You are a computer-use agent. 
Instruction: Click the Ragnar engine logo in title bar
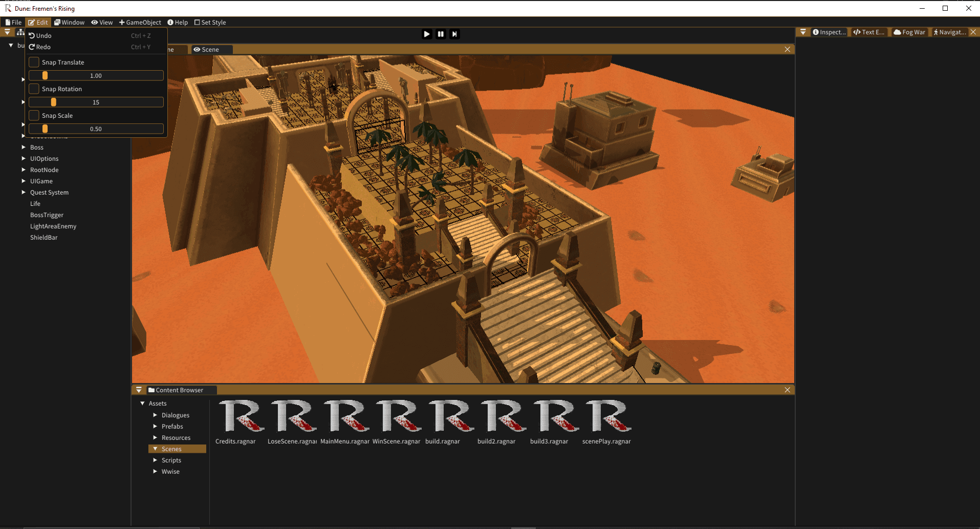pyautogui.click(x=8, y=8)
